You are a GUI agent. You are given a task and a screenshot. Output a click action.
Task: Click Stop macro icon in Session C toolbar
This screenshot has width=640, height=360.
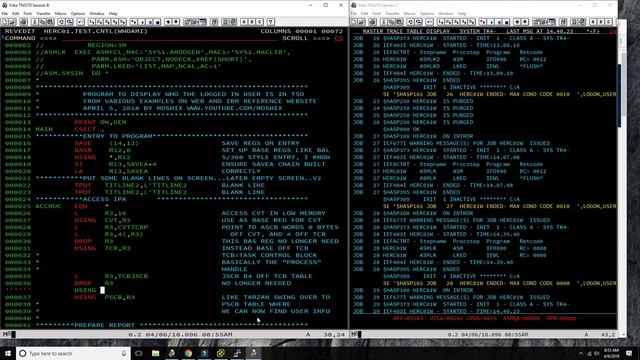pos(507,22)
